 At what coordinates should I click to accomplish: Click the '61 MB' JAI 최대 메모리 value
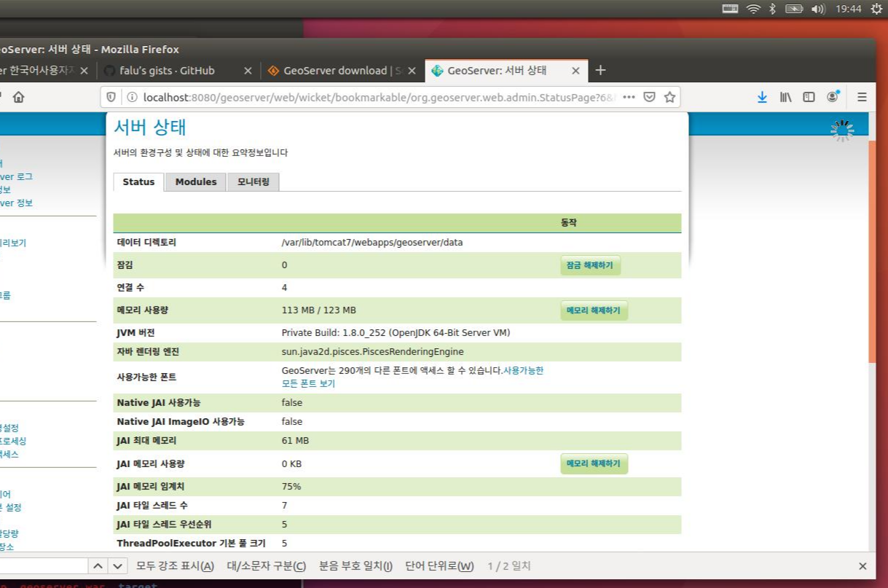pyautogui.click(x=295, y=441)
